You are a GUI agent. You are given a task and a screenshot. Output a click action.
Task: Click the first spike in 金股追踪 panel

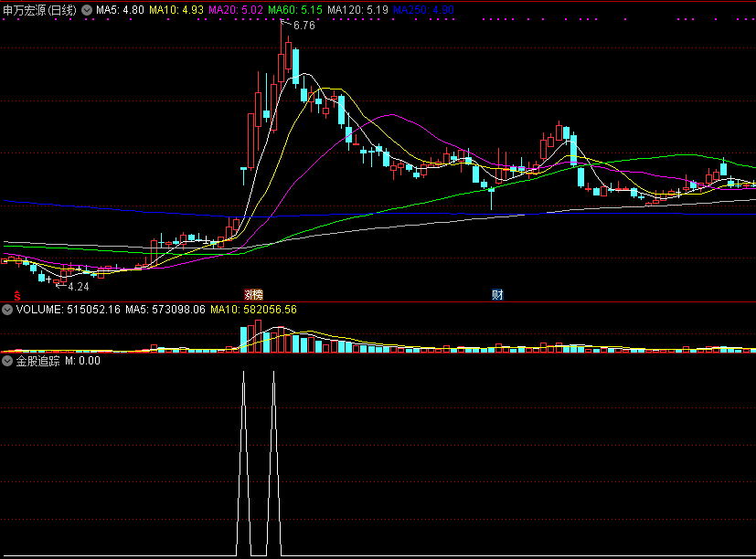243,464
